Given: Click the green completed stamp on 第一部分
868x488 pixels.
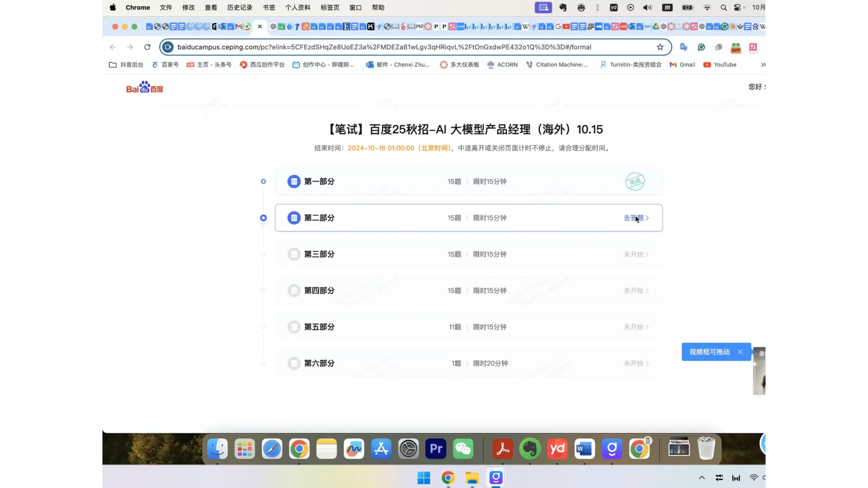Looking at the screenshot, I should point(635,181).
